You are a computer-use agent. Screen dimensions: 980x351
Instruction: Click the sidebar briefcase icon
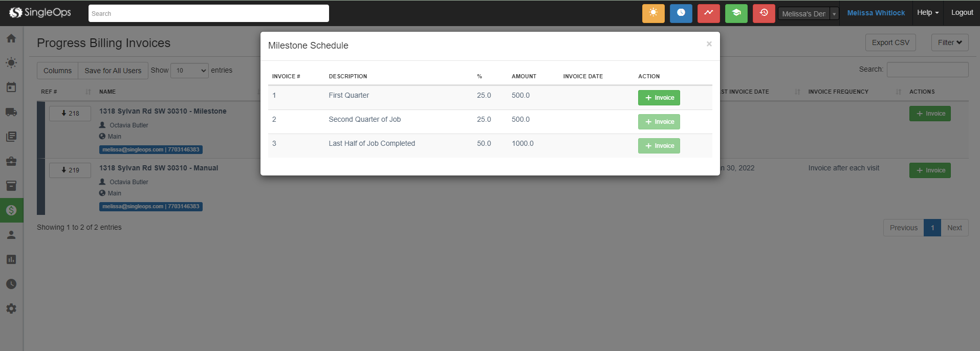(x=11, y=161)
